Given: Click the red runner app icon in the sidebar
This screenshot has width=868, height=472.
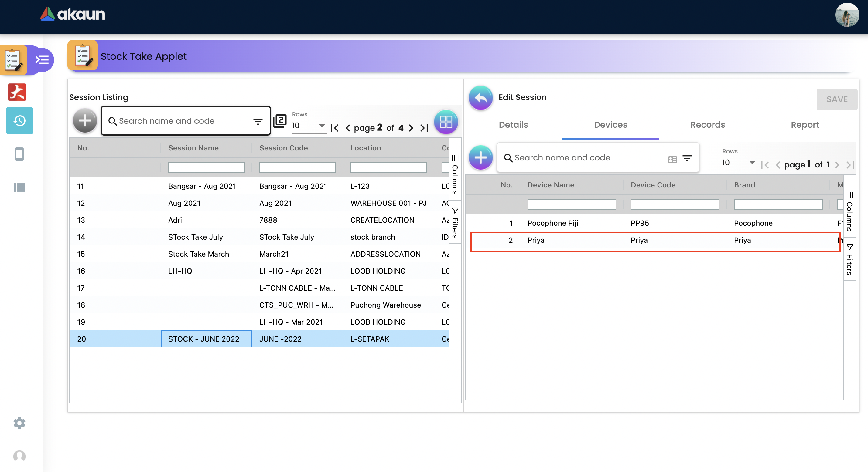Looking at the screenshot, I should pos(17,92).
